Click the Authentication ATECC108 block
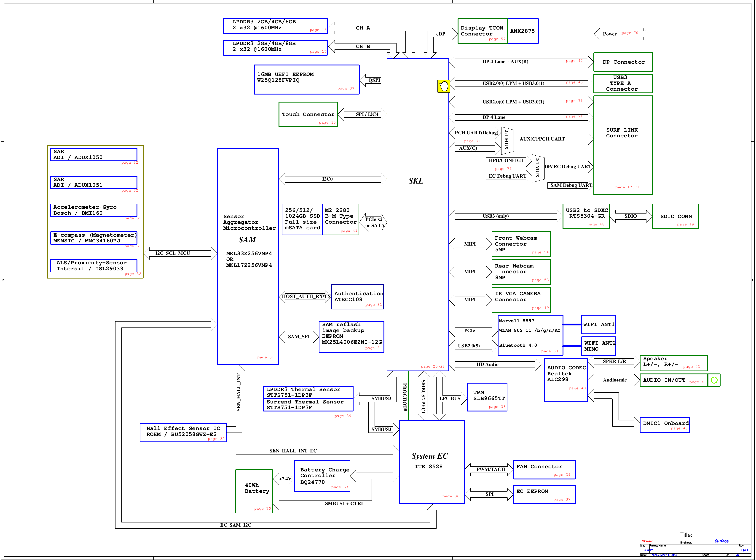 (358, 297)
